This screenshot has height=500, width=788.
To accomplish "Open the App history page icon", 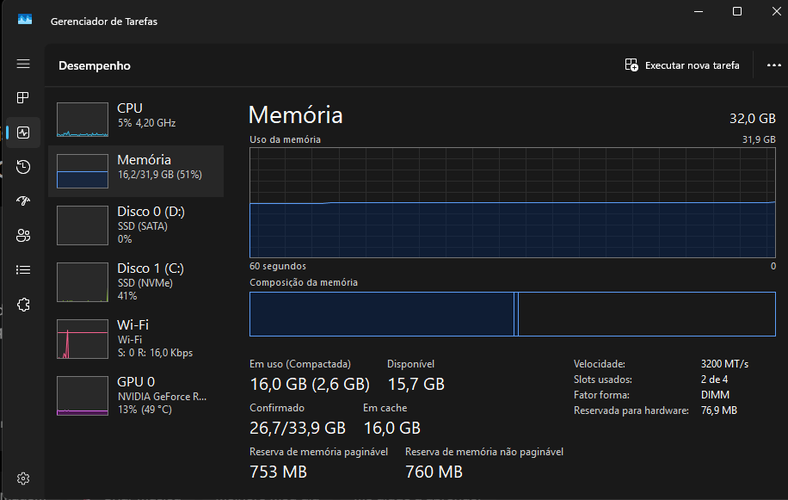I will pyautogui.click(x=23, y=167).
